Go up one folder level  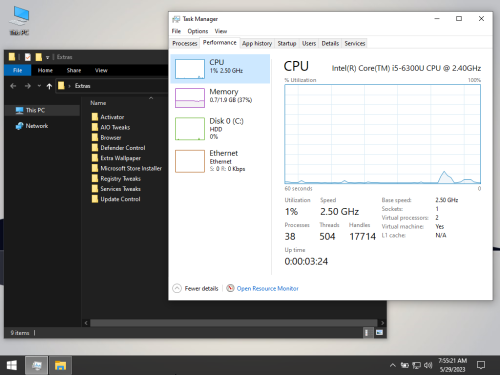click(x=49, y=86)
